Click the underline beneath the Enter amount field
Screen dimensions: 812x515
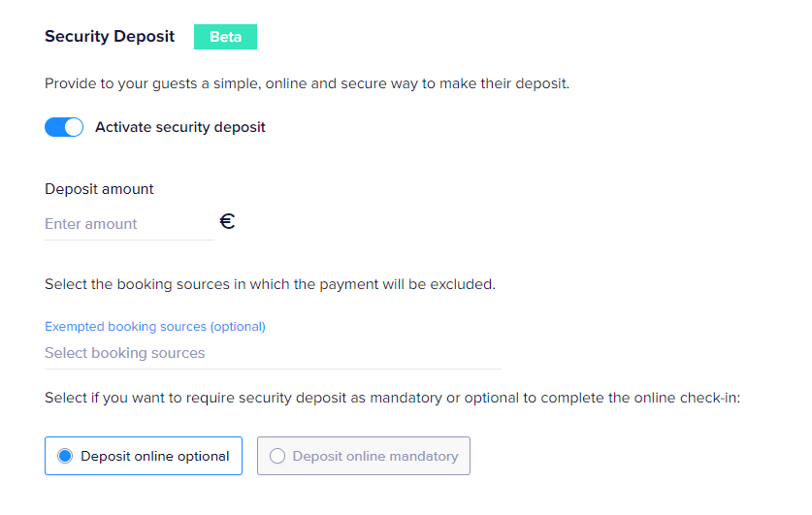(129, 240)
